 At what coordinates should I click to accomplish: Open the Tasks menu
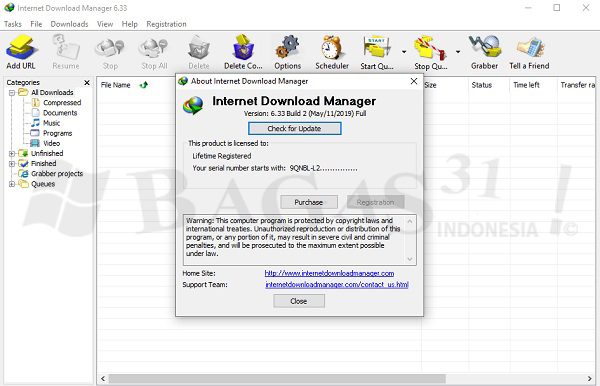point(13,24)
